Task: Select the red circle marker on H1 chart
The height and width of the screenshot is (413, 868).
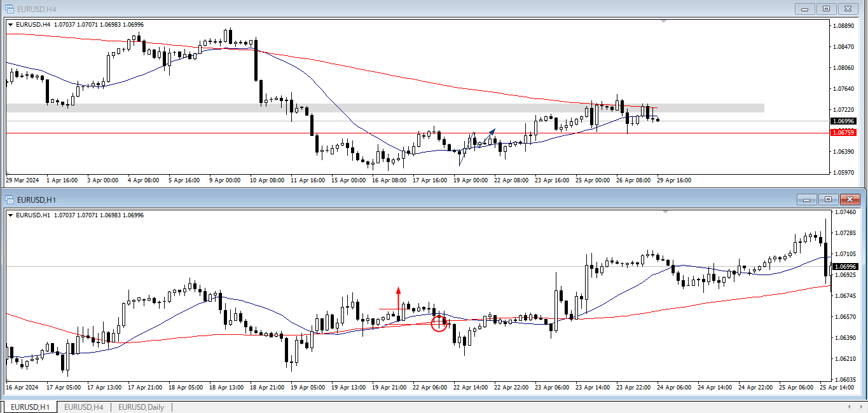Action: 439,323
